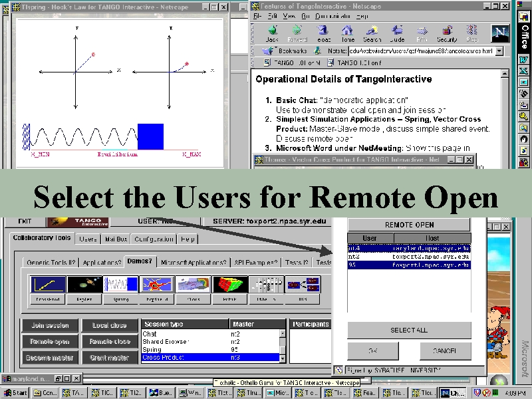This screenshot has height=399, width=532.
Task: Click the Join session button
Action: pos(50,325)
